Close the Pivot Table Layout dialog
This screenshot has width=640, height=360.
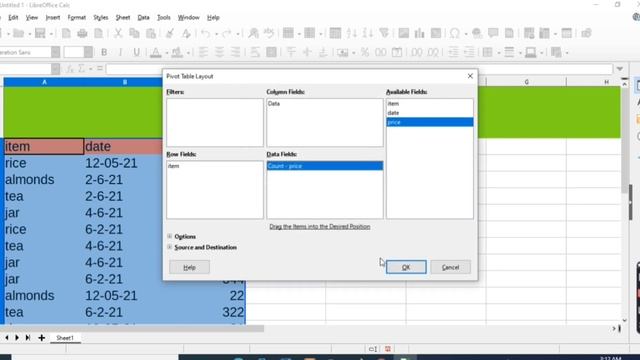(x=470, y=76)
